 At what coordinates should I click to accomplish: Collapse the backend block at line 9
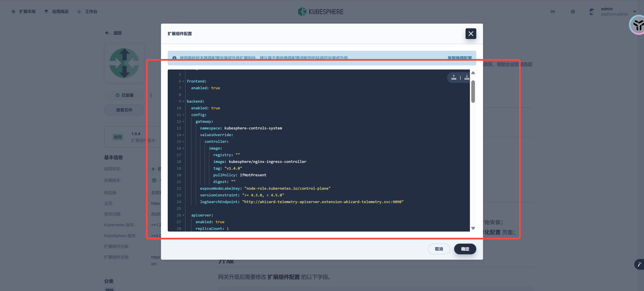pyautogui.click(x=183, y=101)
